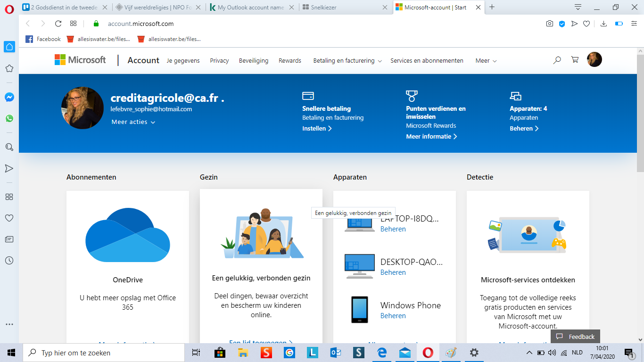
Task: Click the Windows taskbar search box
Action: pos(104,353)
